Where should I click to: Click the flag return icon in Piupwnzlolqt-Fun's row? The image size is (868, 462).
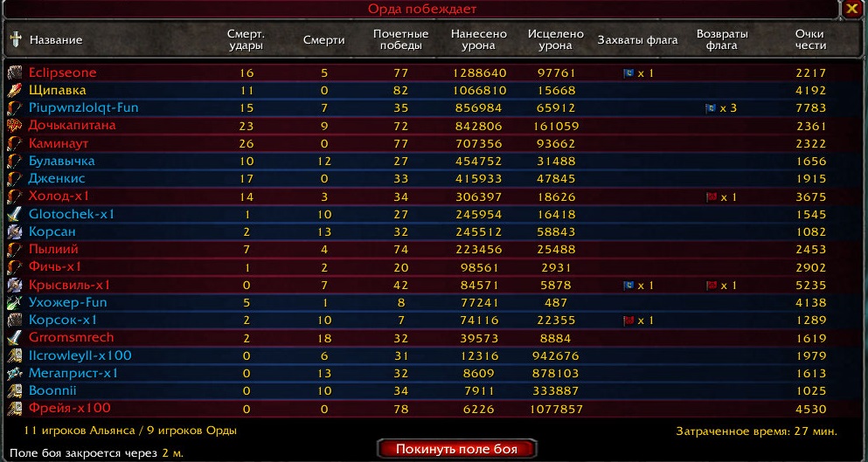(712, 108)
